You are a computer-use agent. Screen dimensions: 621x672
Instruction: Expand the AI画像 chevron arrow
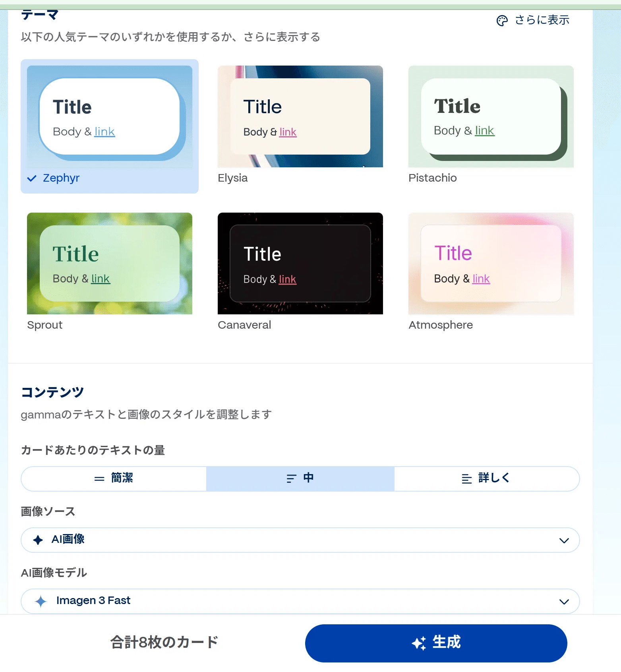[x=564, y=540]
